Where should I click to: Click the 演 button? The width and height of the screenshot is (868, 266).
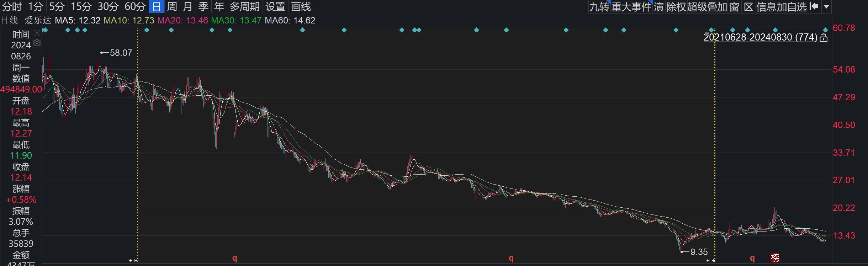pos(659,7)
